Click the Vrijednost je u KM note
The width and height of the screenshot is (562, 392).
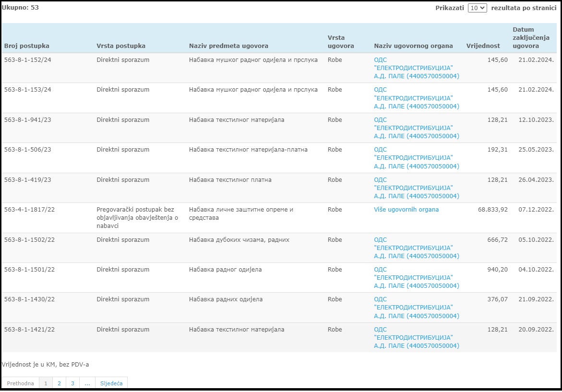coord(45,364)
